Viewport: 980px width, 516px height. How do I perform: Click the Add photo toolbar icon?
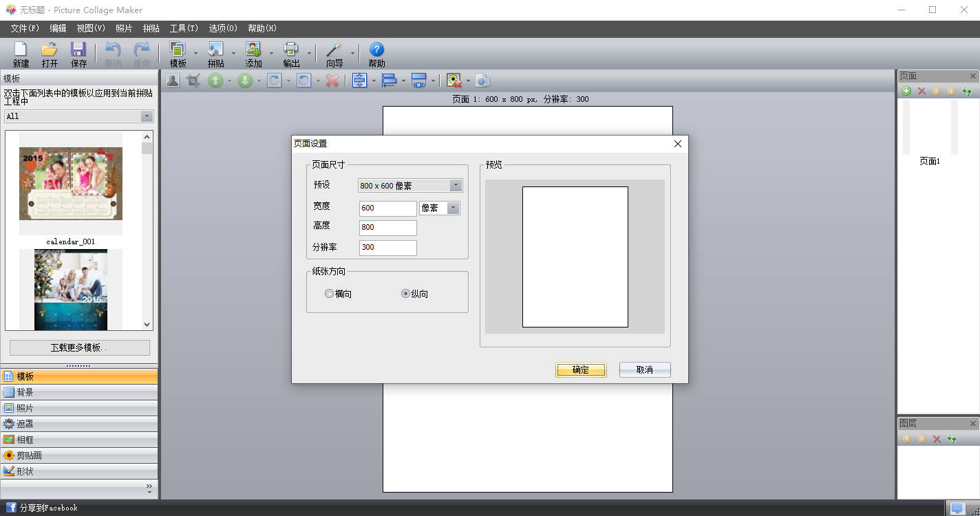pyautogui.click(x=253, y=50)
